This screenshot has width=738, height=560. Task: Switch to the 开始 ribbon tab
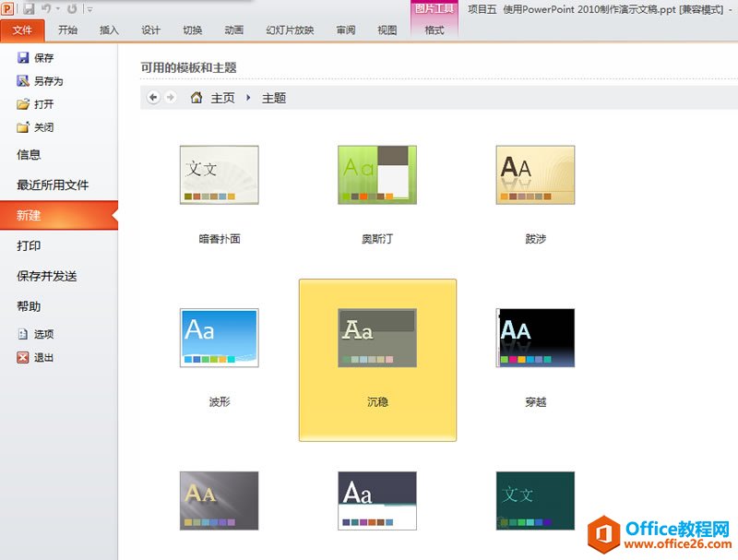[69, 30]
